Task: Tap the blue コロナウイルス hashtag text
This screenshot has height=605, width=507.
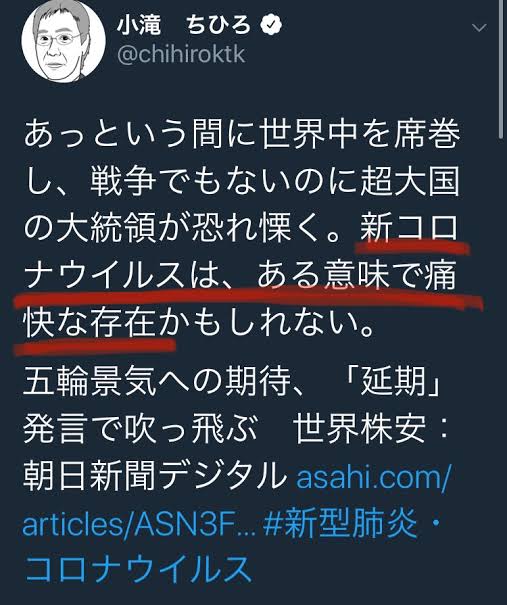Action: click(138, 569)
